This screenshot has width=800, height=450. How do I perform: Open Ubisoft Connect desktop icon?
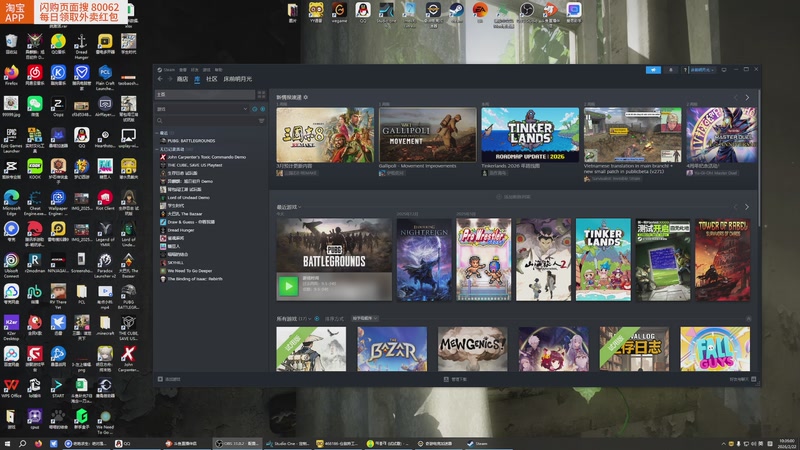[11, 265]
